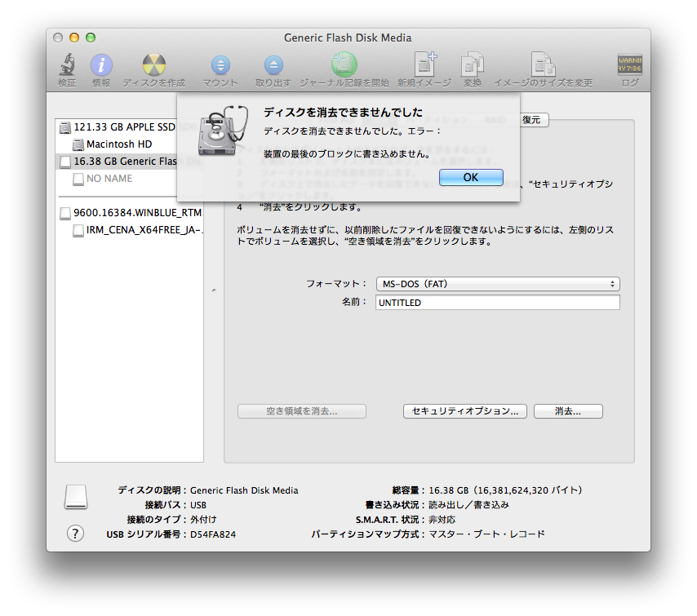Click the ディスクを作成 burn icon

point(153,65)
